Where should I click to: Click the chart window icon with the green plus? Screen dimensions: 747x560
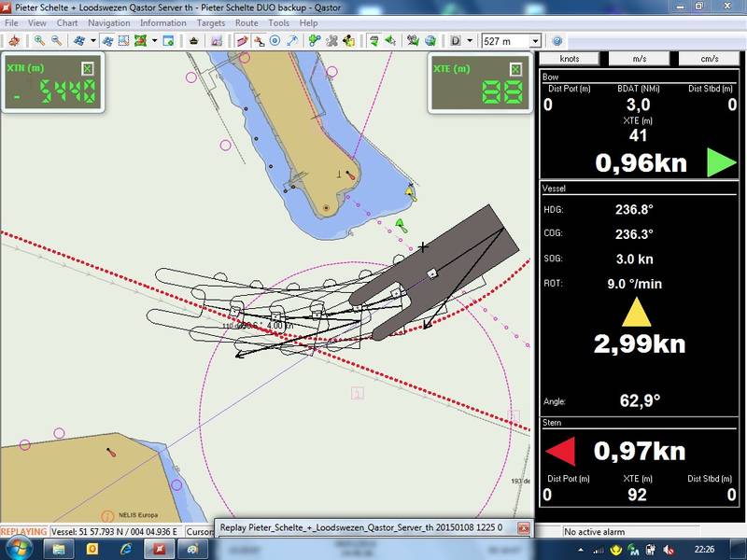coord(168,41)
